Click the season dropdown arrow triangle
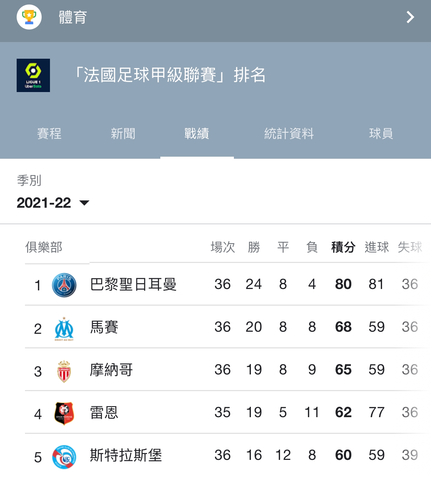Screen dimensions: 431x504 pyautogui.click(x=84, y=203)
